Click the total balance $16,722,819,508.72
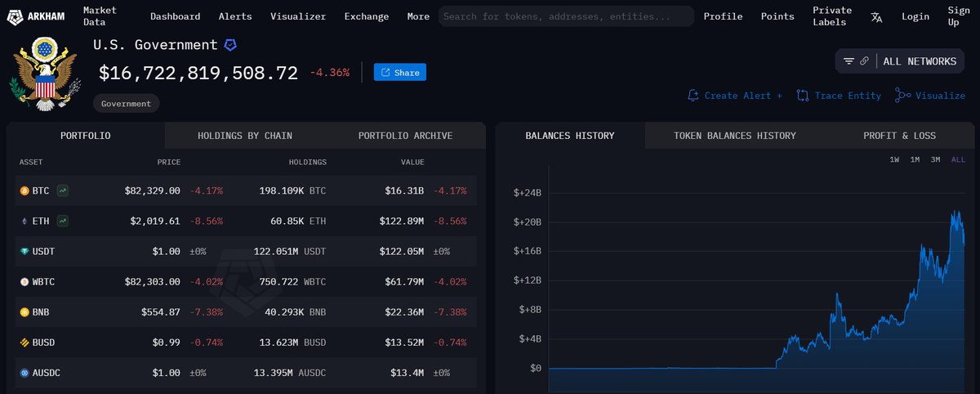The width and height of the screenshot is (980, 394). coord(198,73)
